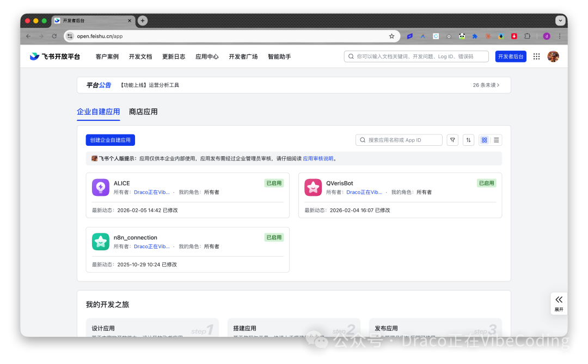Click the 创建企业自建应用 button
Image resolution: width=588 pixels, height=364 pixels.
point(110,140)
